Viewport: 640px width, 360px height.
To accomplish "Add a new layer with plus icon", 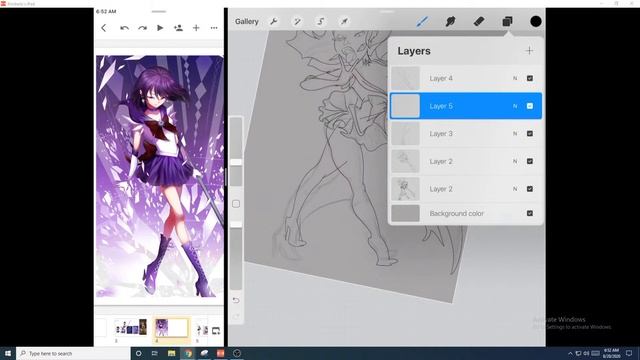I will coord(529,51).
